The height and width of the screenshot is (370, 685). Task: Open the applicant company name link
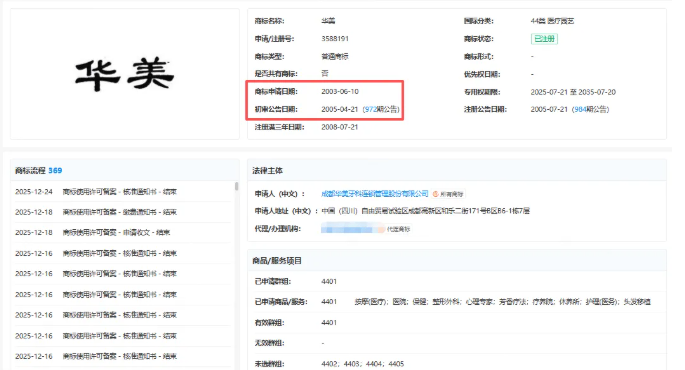(x=374, y=194)
